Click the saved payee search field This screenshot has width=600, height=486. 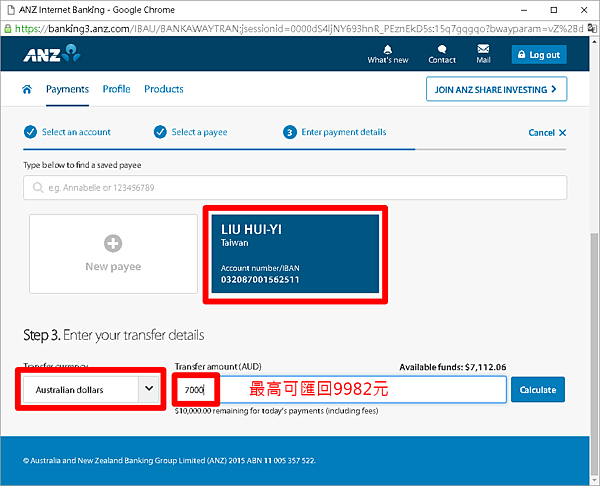tap(295, 188)
